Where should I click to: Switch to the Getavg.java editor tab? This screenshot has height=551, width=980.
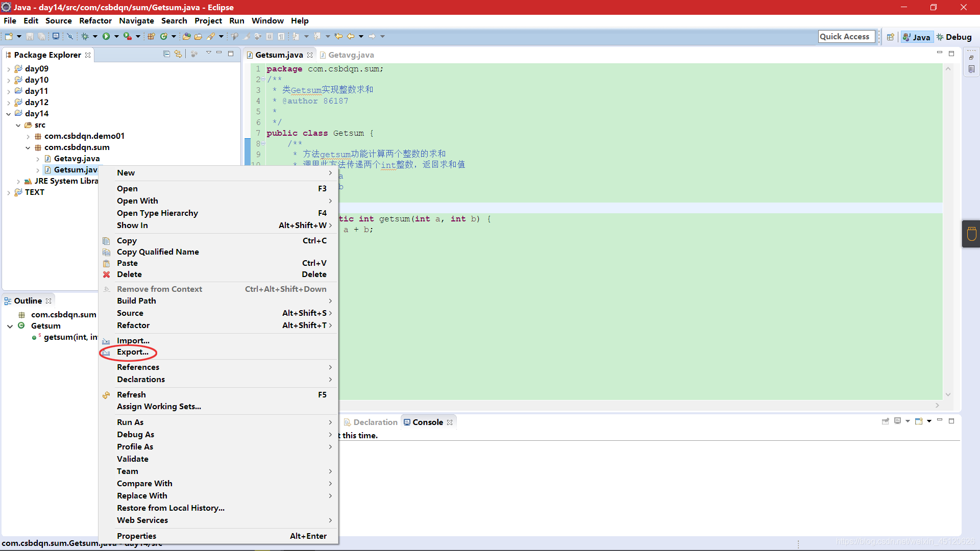(351, 55)
